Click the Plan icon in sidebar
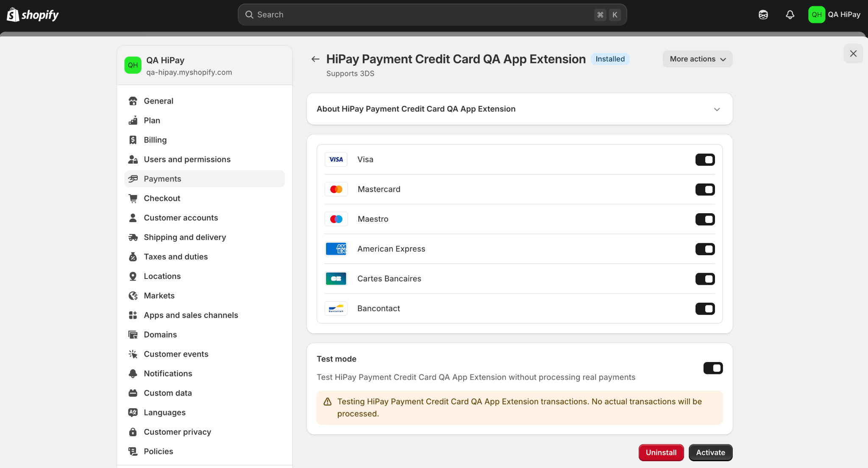Screen dimensions: 868x468 pos(133,120)
